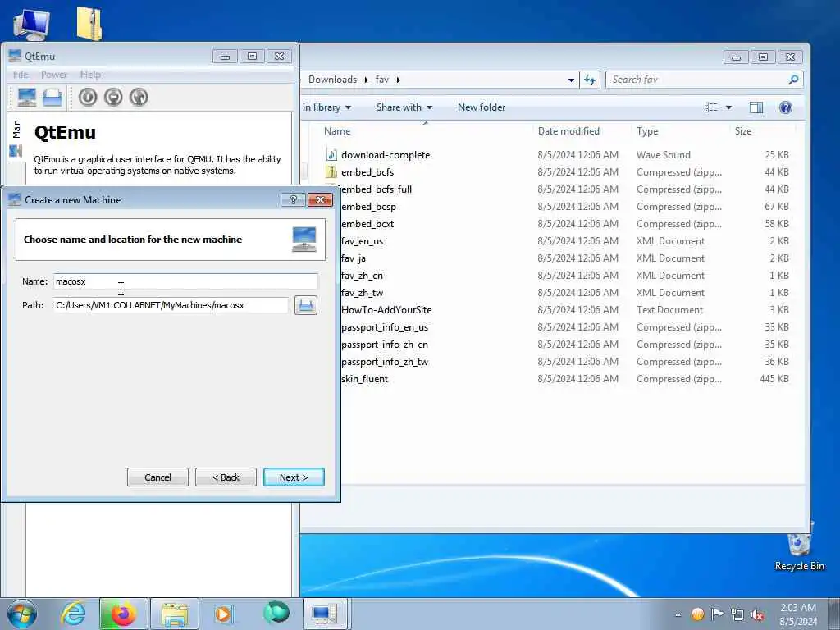Select the embed_bcfs zip file icon
Image resolution: width=840 pixels, height=630 pixels.
tap(331, 172)
